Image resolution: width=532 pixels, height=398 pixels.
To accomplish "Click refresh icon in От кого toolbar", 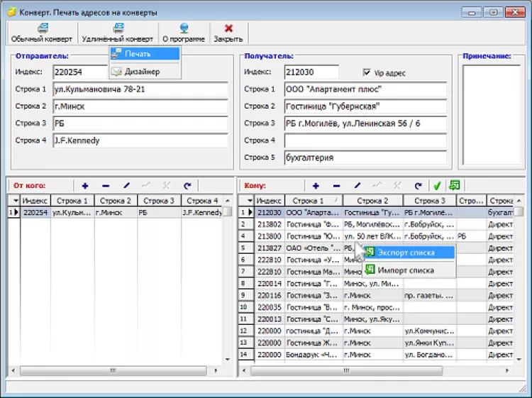I will [187, 185].
